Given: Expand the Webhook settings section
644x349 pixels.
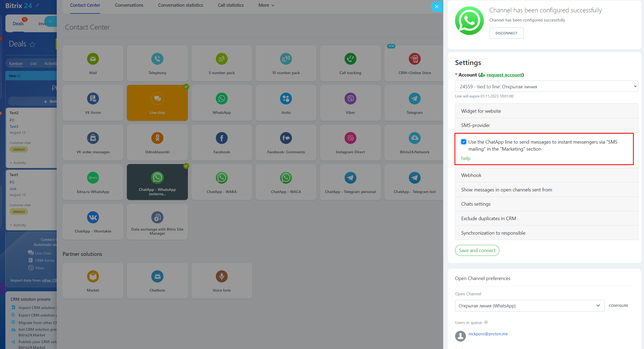Looking at the screenshot, I should (546, 175).
